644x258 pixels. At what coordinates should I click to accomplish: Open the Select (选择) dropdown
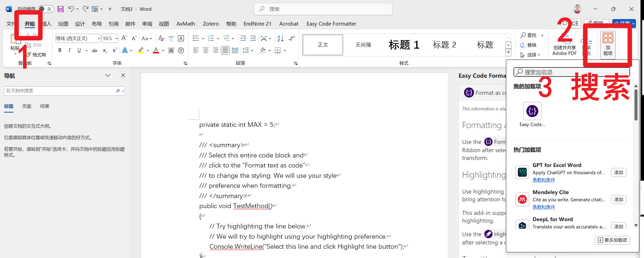531,55
